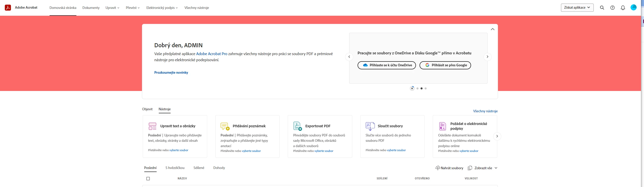Open the Dokumenty menu item
Viewport: 644px width, 187px height.
coord(91,8)
